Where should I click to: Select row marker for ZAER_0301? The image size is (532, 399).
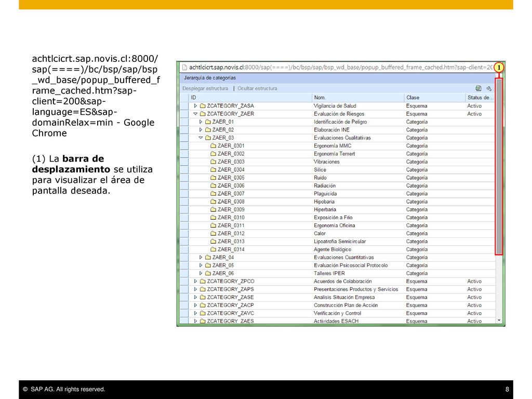[x=184, y=145]
